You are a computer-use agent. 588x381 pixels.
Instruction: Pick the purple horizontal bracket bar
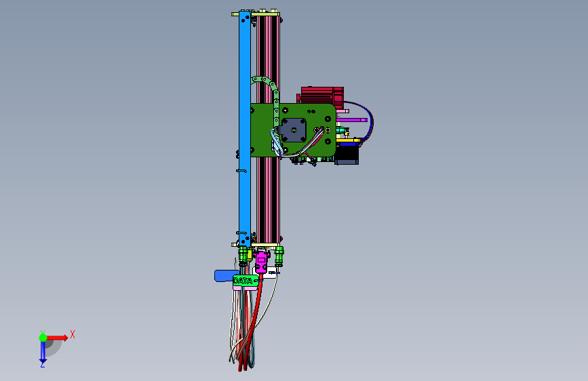pos(352,120)
